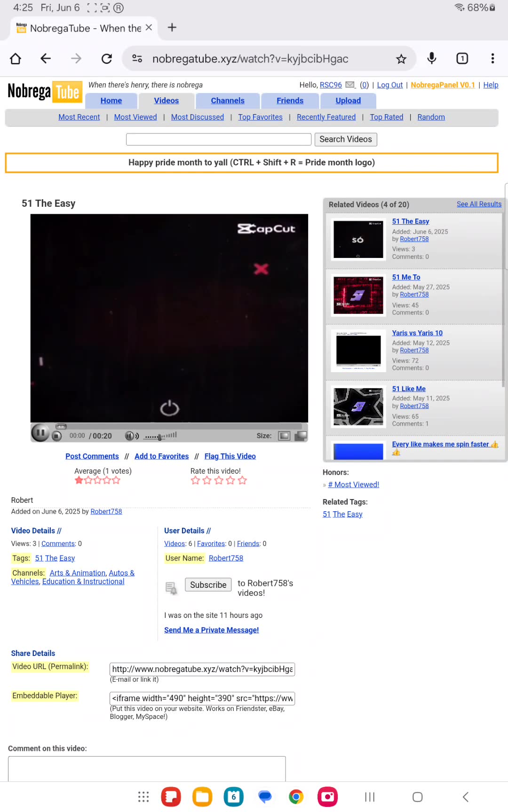Switch to the Videos tab

tap(167, 101)
